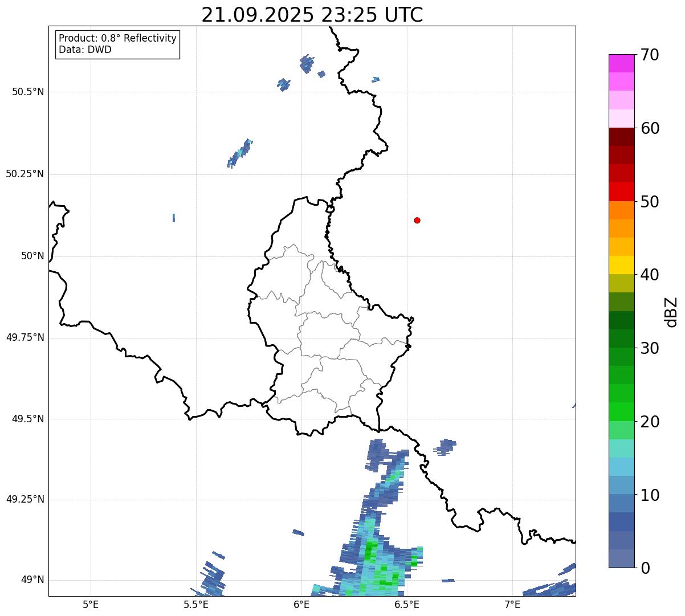
Task: Click the 50.5°N latitude label
Action: click(28, 92)
